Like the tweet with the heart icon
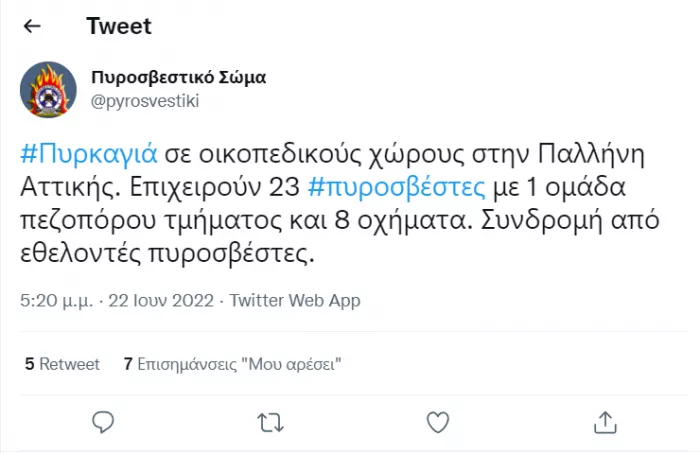700x453 pixels. coord(438,422)
